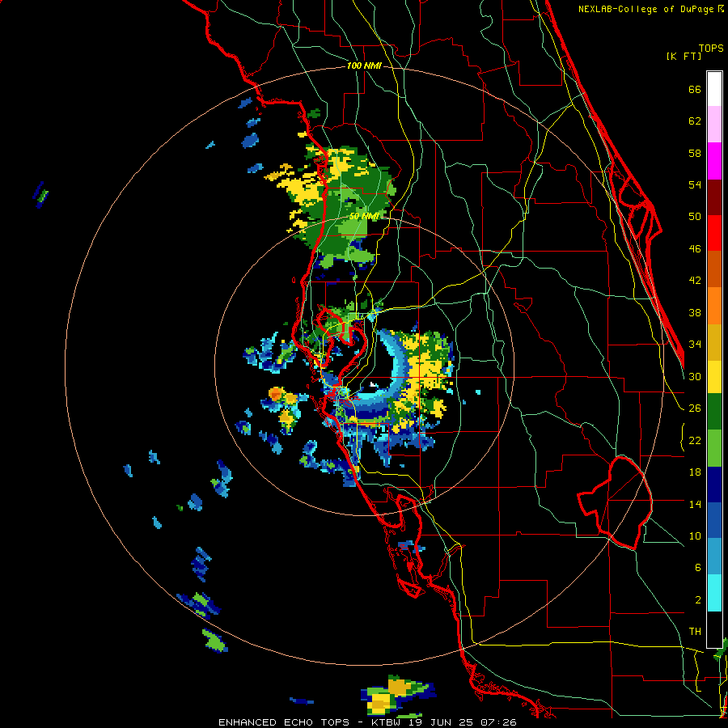This screenshot has height=728, width=728.
Task: Pick the cyan swatch near legend bottom
Action: click(x=714, y=593)
